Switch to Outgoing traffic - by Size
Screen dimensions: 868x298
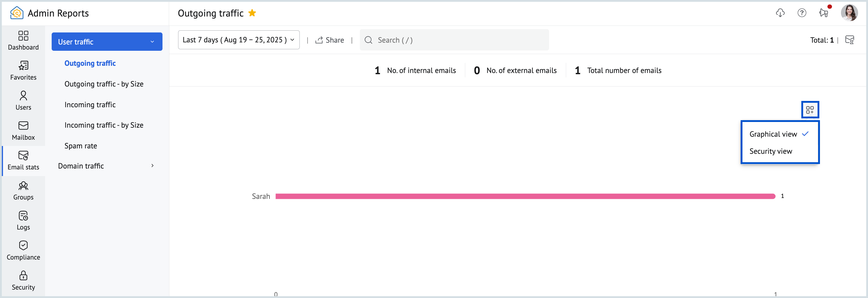(x=104, y=84)
